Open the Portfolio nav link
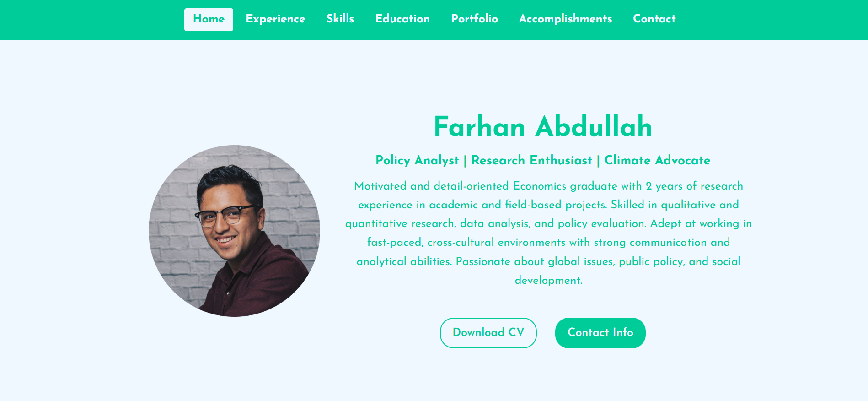Screen dimensions: 868x401 474,19
